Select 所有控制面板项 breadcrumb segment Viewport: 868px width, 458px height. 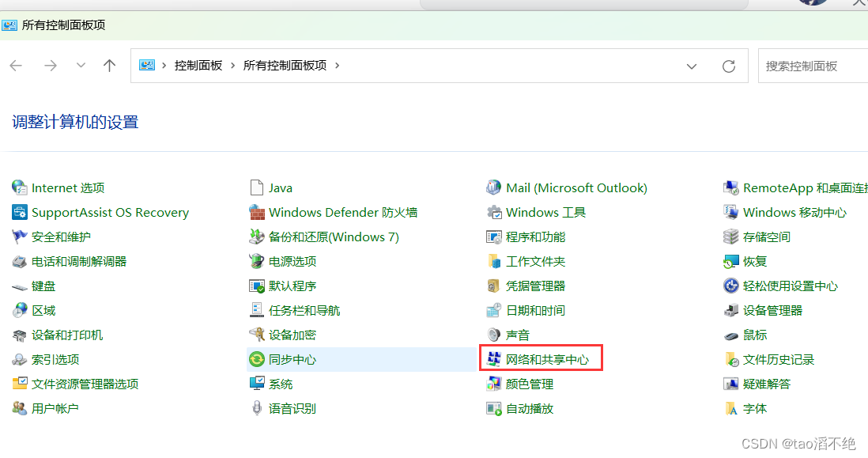(x=285, y=66)
